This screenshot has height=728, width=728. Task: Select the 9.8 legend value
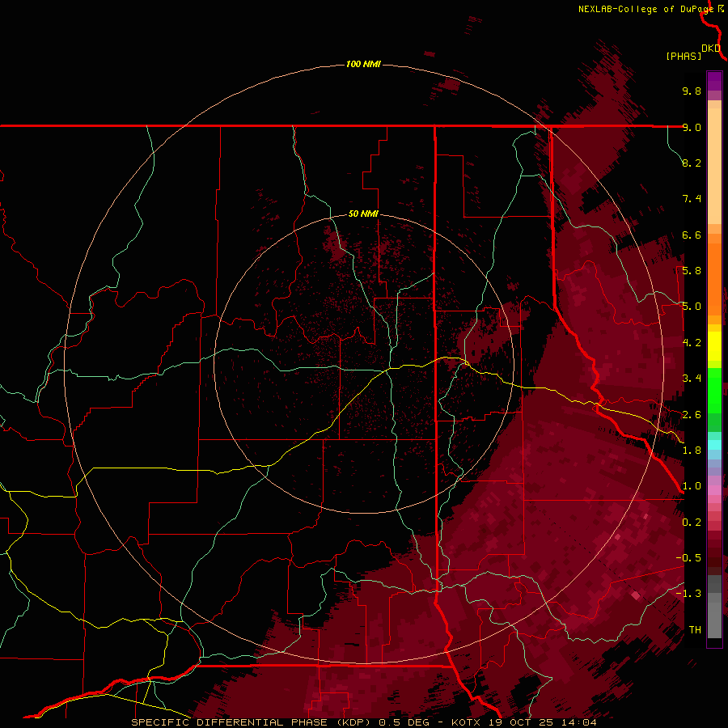[x=692, y=91]
